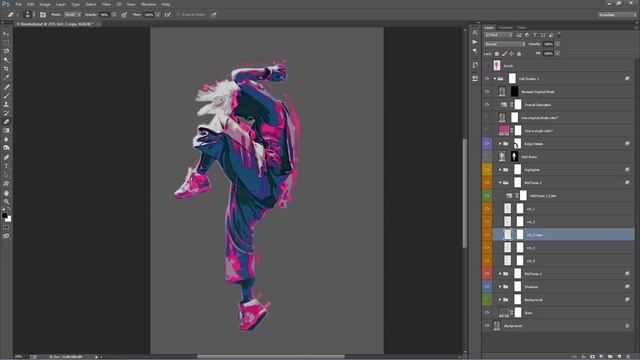
Task: Select the Dodge tool
Action: point(6,148)
